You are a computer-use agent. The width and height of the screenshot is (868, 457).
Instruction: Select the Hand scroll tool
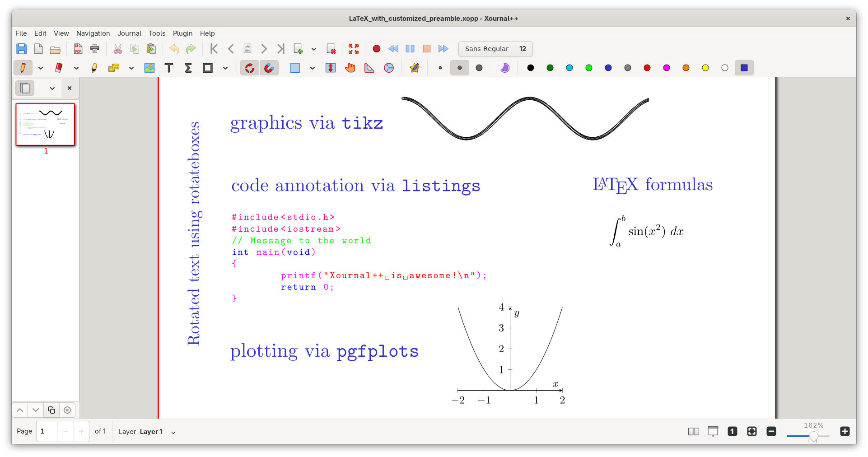(x=350, y=68)
